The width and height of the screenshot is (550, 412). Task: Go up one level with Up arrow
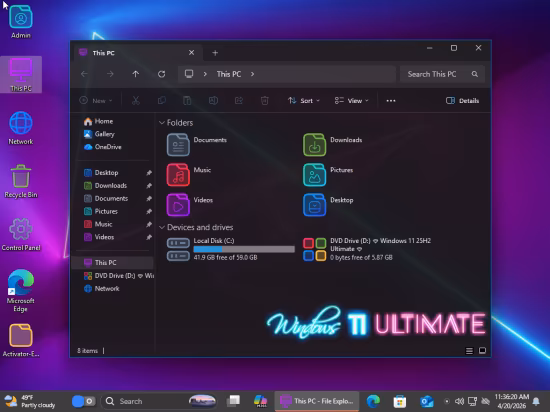136,74
